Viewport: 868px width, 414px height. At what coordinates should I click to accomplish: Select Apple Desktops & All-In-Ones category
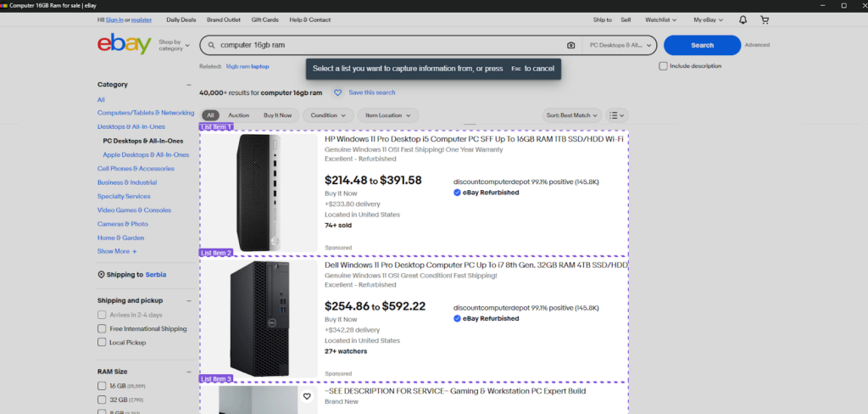[x=146, y=155]
